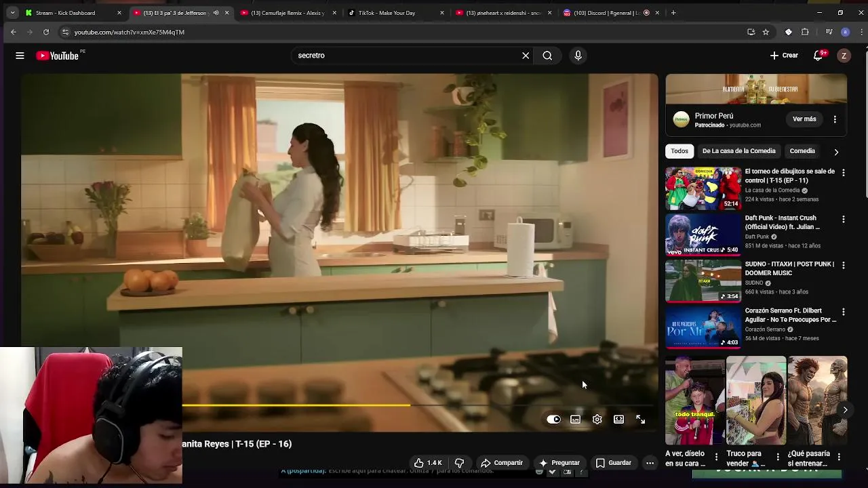Image resolution: width=868 pixels, height=488 pixels.
Task: Open options menu for Primor Perú ad
Action: click(835, 119)
